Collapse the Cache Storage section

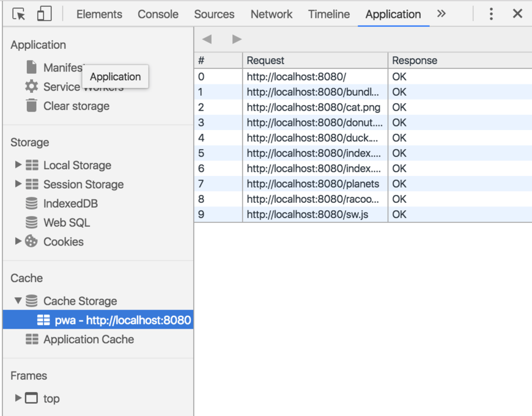(17, 301)
